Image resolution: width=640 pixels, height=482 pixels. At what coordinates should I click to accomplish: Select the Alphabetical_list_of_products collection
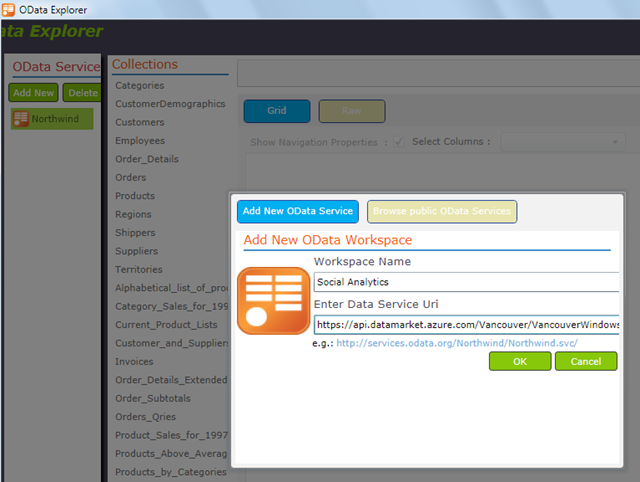(x=171, y=288)
